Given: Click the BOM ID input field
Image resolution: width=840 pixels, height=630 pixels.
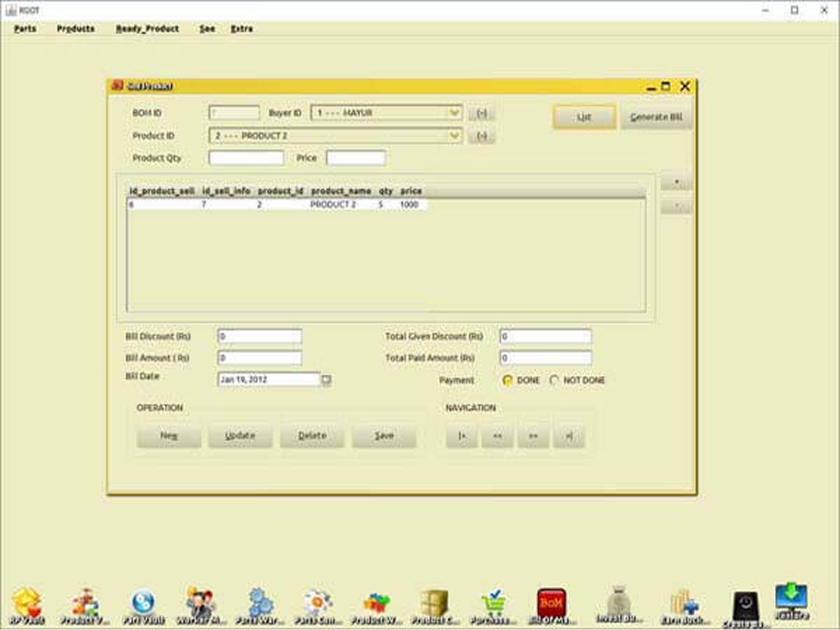Looking at the screenshot, I should [234, 113].
